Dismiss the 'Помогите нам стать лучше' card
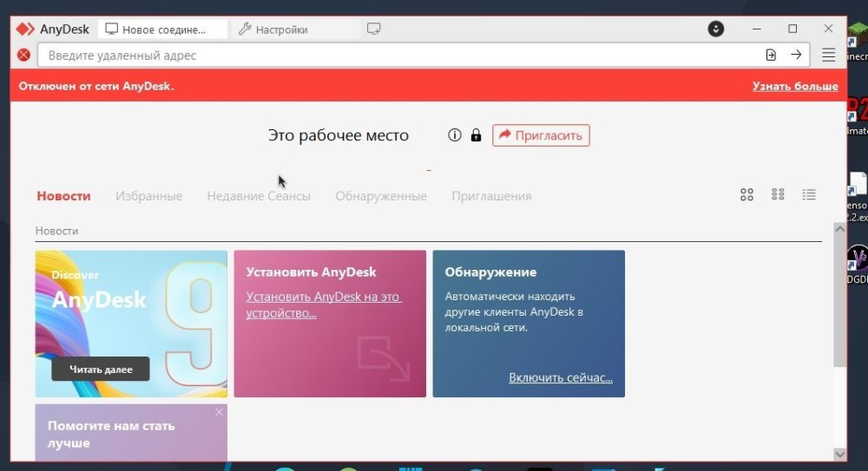 (x=220, y=412)
